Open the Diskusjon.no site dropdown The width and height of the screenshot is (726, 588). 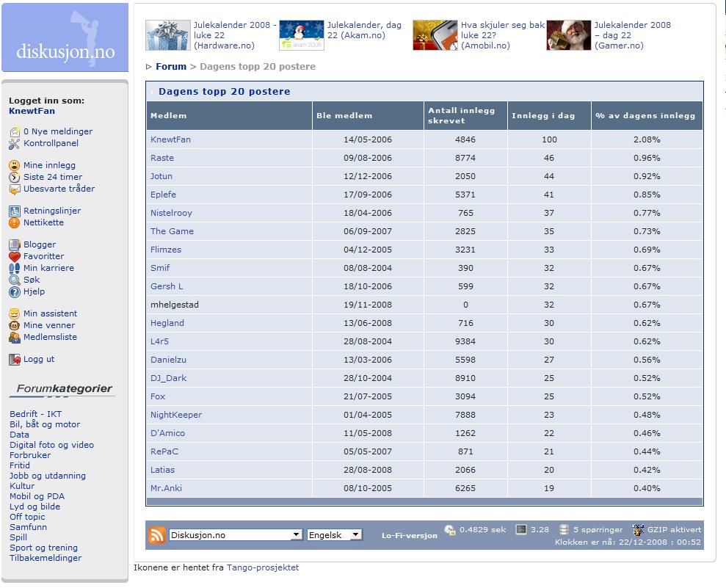236,535
